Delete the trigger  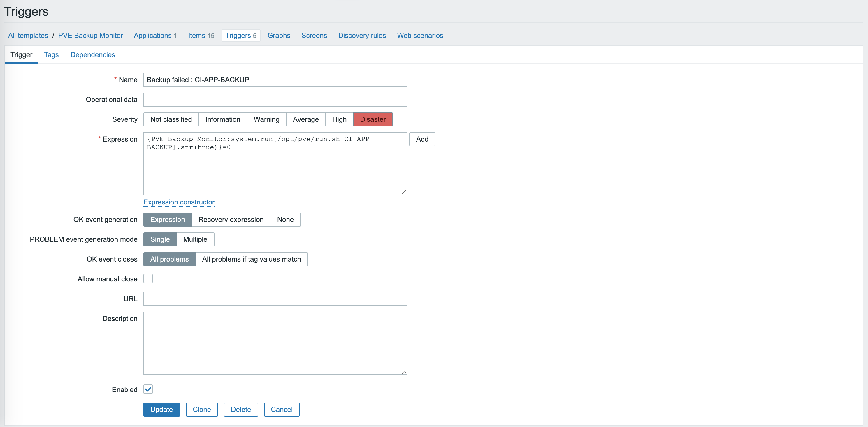pos(240,410)
